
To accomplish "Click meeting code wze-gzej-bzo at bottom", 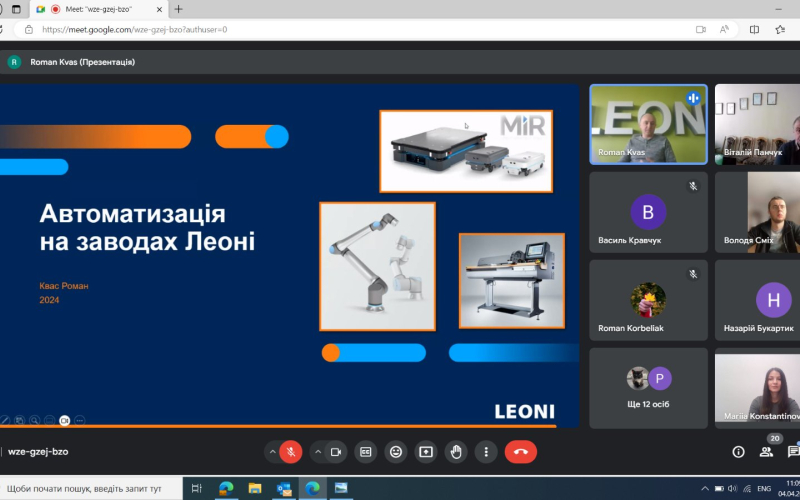I will pyautogui.click(x=38, y=452).
